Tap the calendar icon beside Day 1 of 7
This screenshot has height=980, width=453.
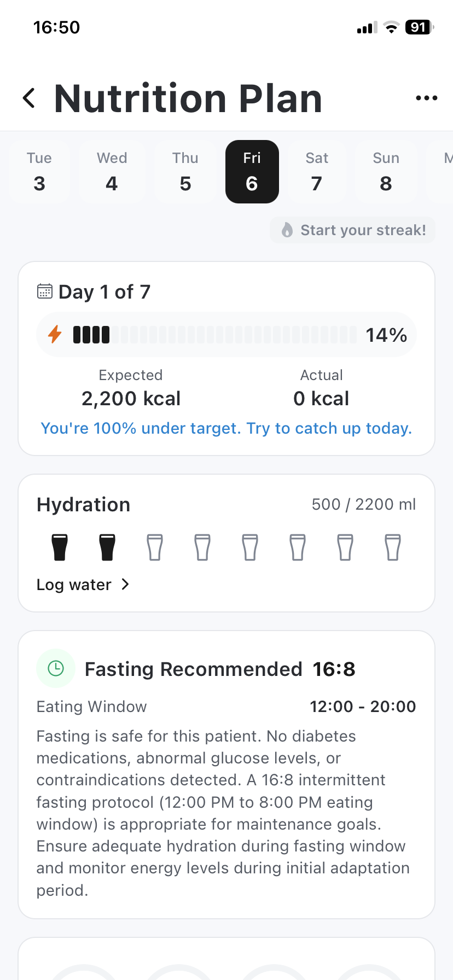click(45, 291)
